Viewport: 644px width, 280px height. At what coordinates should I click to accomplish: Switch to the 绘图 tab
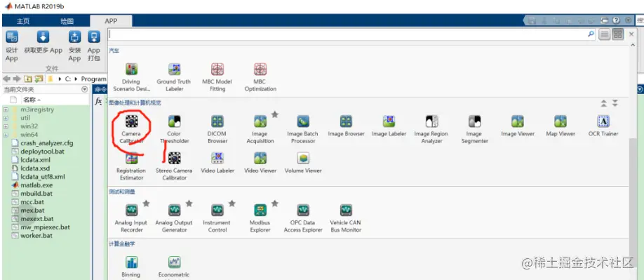[67, 21]
